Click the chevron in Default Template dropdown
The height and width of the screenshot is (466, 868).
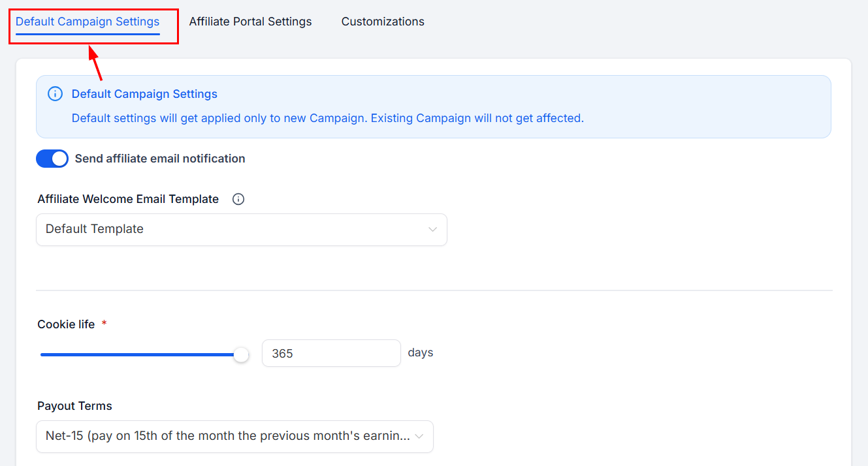pyautogui.click(x=432, y=230)
